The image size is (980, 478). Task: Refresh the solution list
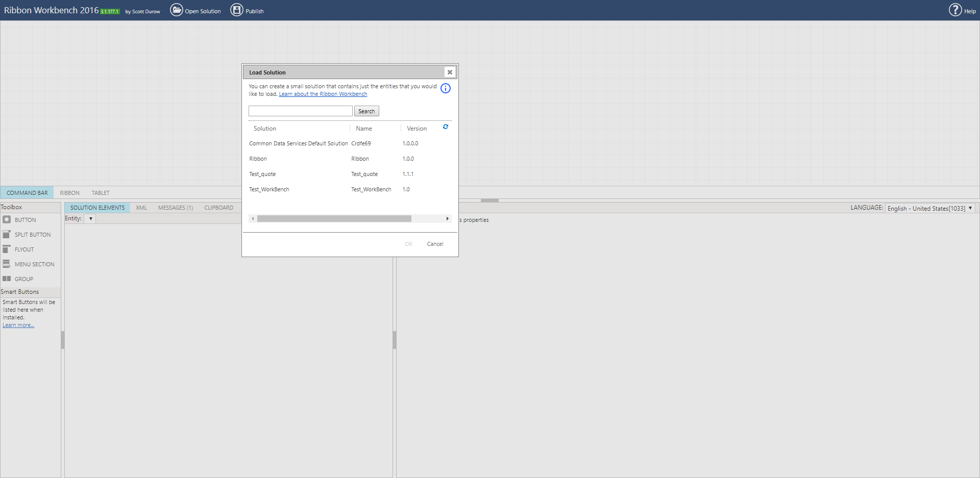445,127
